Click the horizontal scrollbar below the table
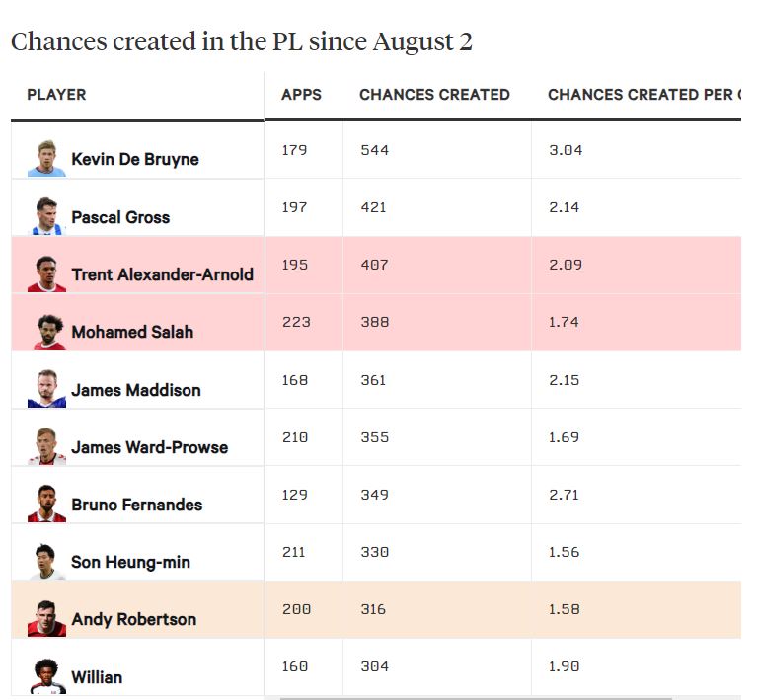The width and height of the screenshot is (757, 700). [x=474, y=698]
